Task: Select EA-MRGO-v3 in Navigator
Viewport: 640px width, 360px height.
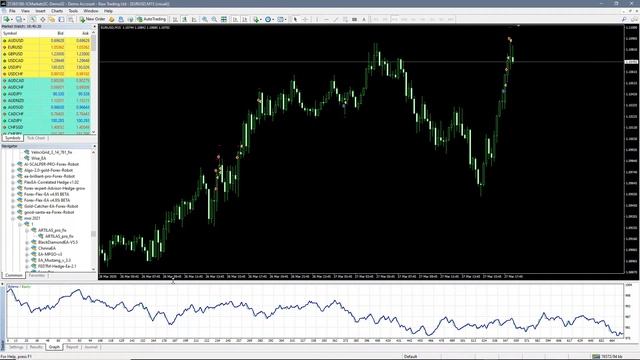Action: [50, 254]
